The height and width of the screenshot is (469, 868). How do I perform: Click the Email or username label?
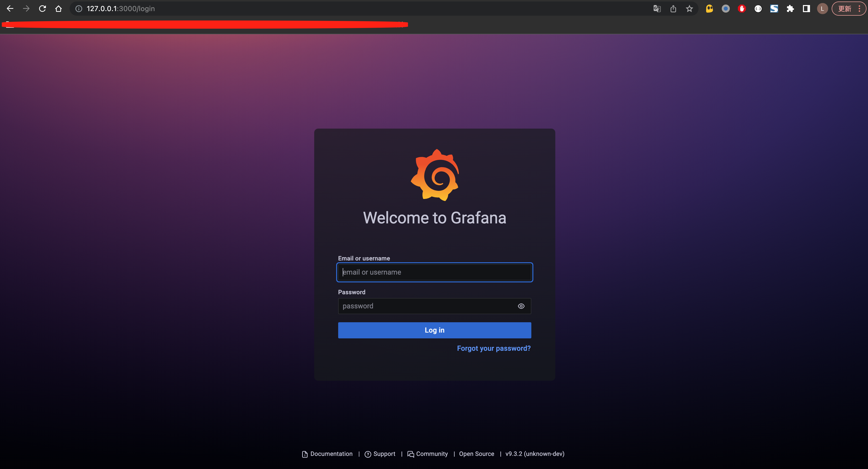364,258
